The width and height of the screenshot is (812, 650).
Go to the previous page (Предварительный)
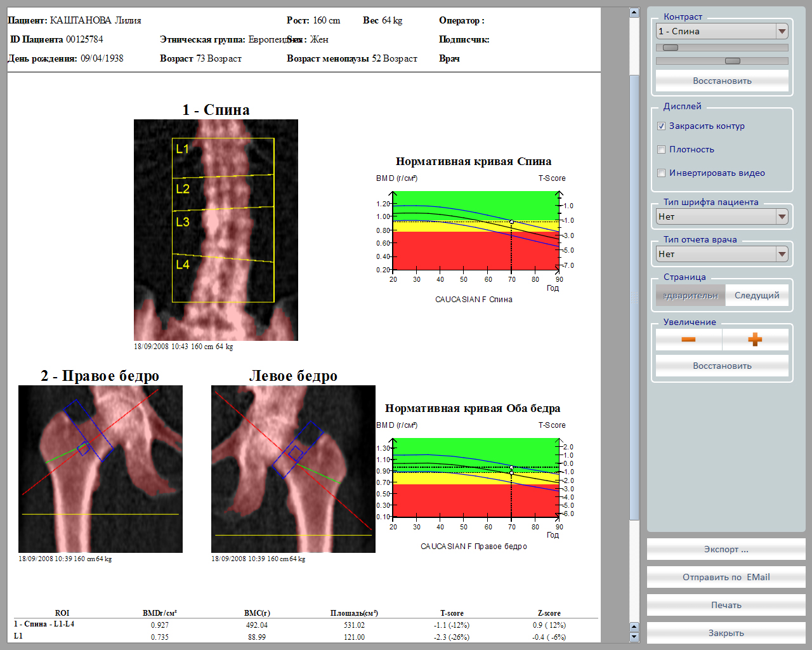click(x=690, y=295)
